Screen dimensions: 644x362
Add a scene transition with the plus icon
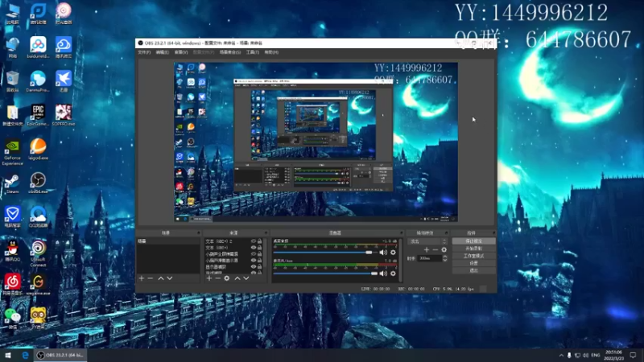[x=427, y=249]
